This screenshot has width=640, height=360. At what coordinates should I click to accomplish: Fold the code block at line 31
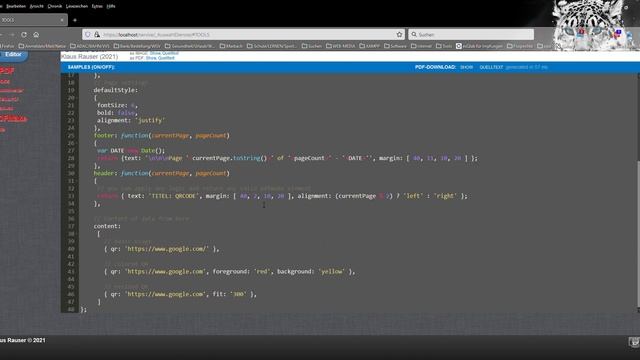pos(77,181)
